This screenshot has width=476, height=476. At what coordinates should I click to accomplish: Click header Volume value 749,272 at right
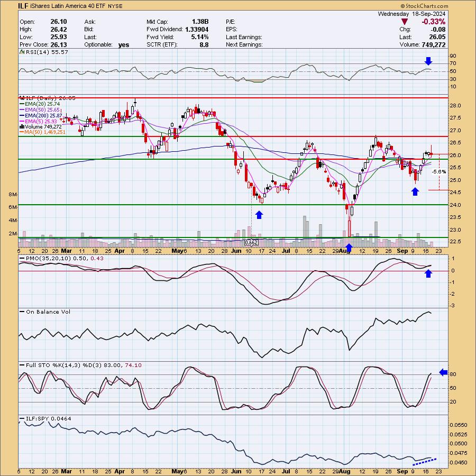(x=434, y=44)
